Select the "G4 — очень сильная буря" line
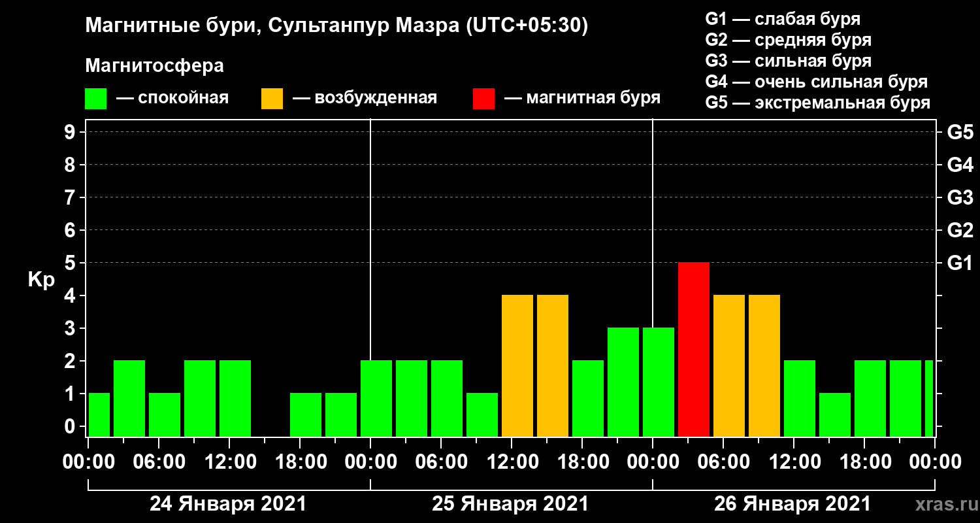Image resolution: width=980 pixels, height=523 pixels. [x=817, y=82]
